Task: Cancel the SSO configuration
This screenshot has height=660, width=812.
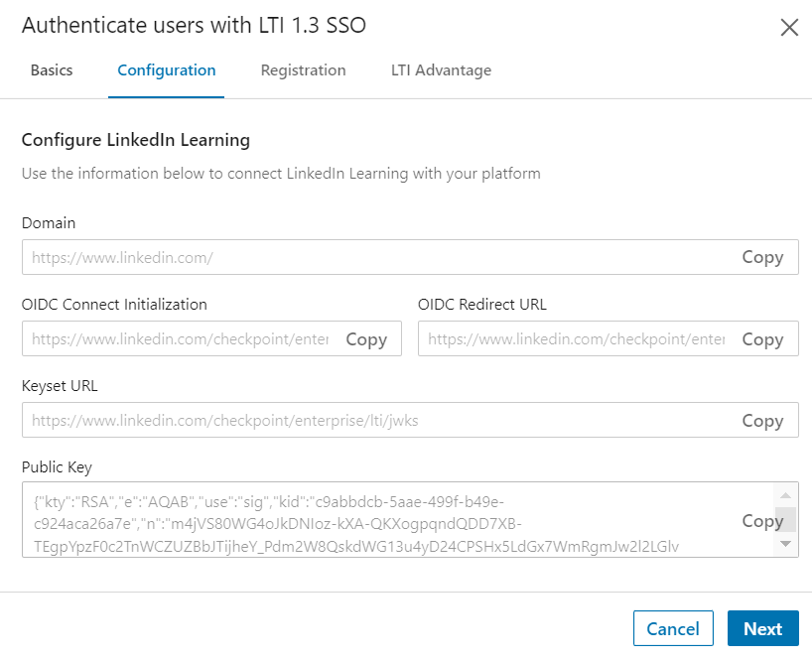Action: point(673,629)
